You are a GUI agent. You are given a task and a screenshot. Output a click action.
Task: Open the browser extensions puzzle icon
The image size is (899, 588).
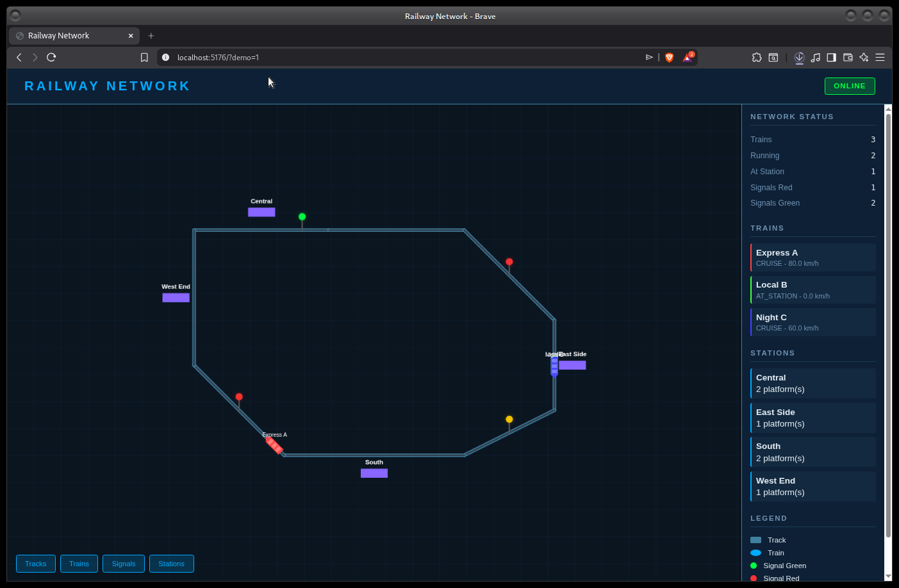[x=757, y=58]
